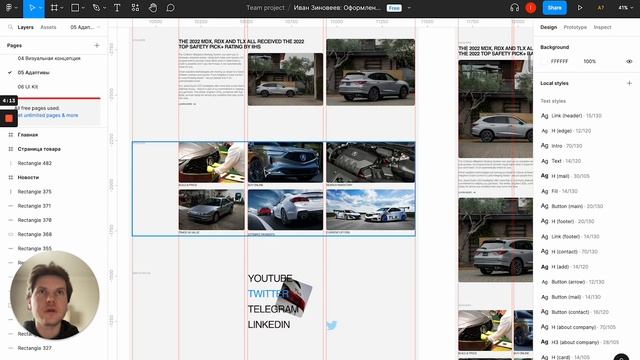Start audio conversation with headphones icon
Viewport: 640px width, 360px height.
(x=514, y=8)
